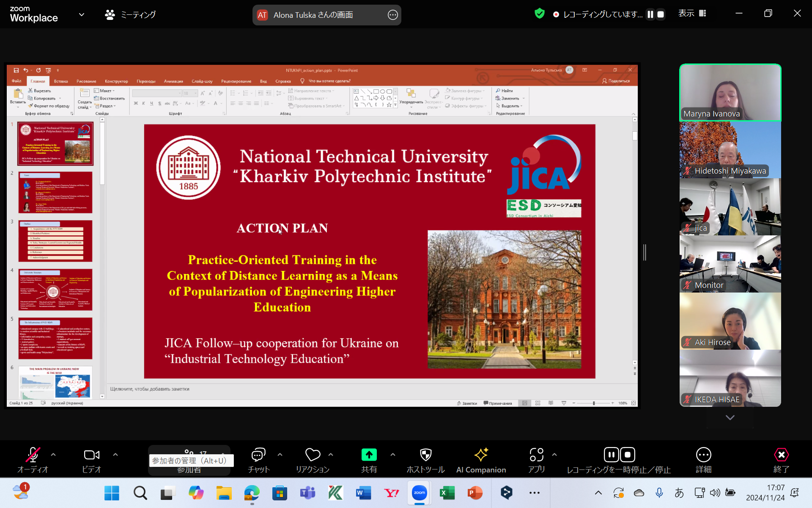Click Файл menu in shared PowerPoint

pyautogui.click(x=16, y=81)
